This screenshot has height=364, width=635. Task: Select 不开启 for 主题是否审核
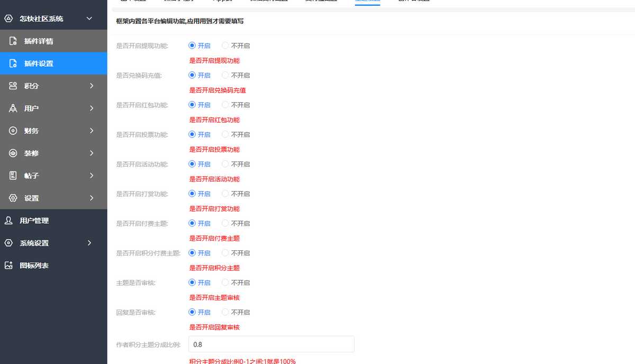[x=235, y=283]
